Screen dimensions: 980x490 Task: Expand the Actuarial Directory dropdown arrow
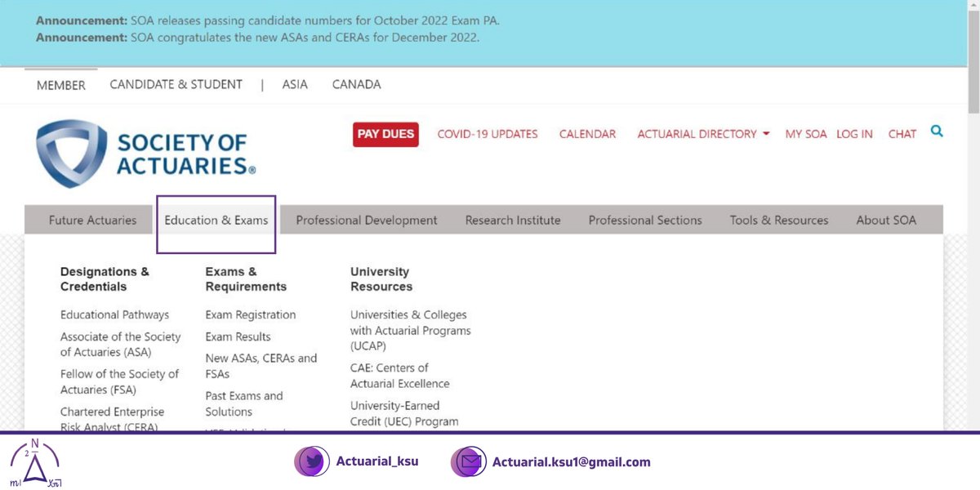point(766,134)
